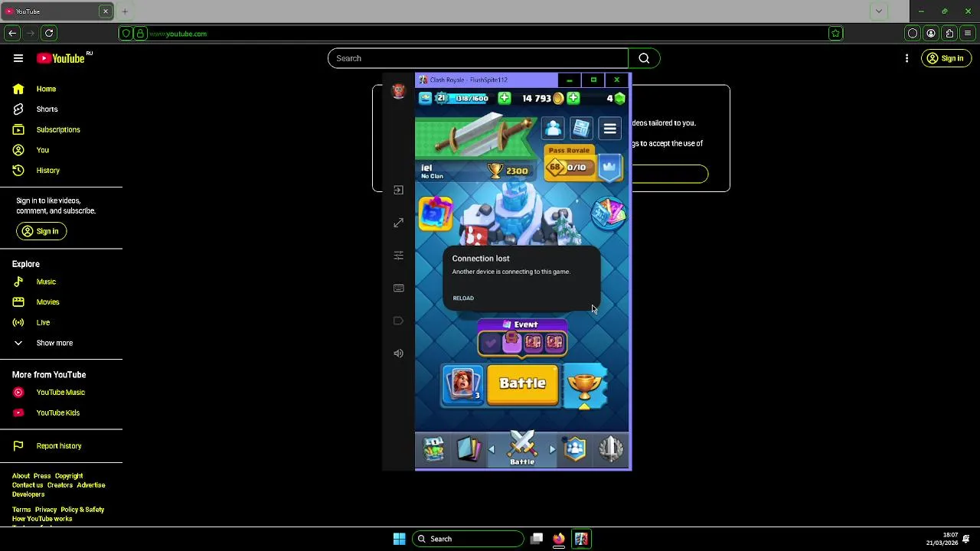Switch to the Cards collection tab

click(x=468, y=449)
